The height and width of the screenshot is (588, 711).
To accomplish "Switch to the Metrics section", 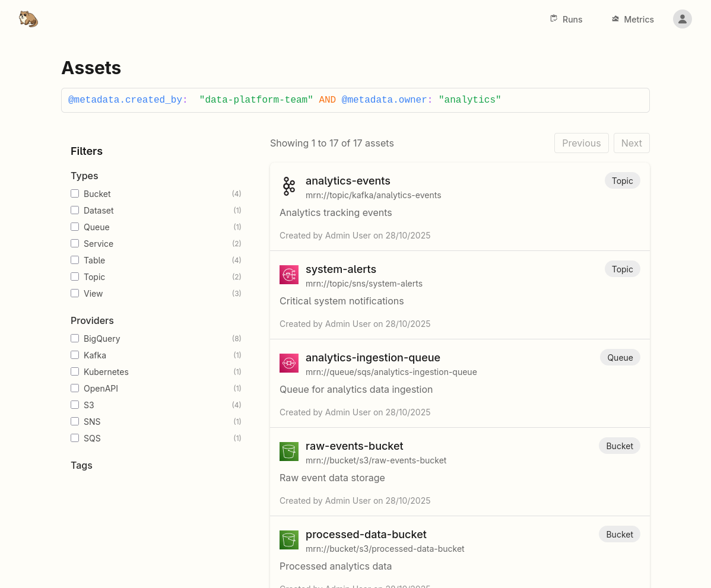I will click(639, 19).
